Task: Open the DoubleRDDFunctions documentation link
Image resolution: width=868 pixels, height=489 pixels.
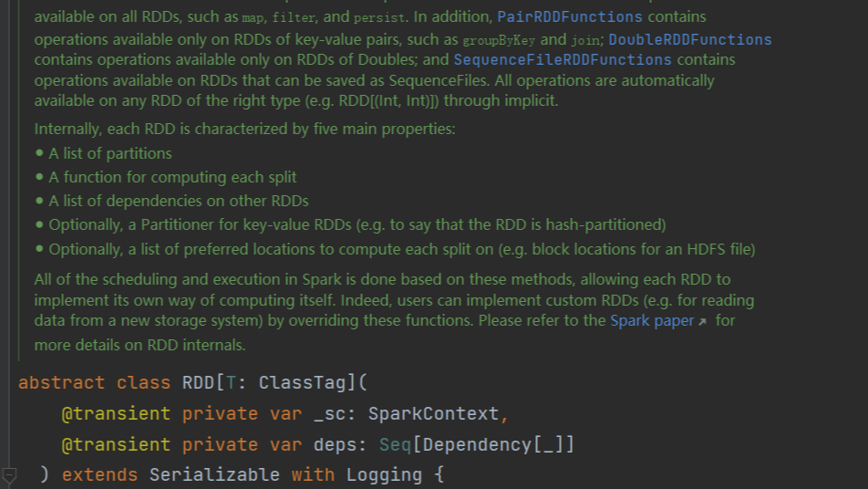Action: pyautogui.click(x=689, y=39)
